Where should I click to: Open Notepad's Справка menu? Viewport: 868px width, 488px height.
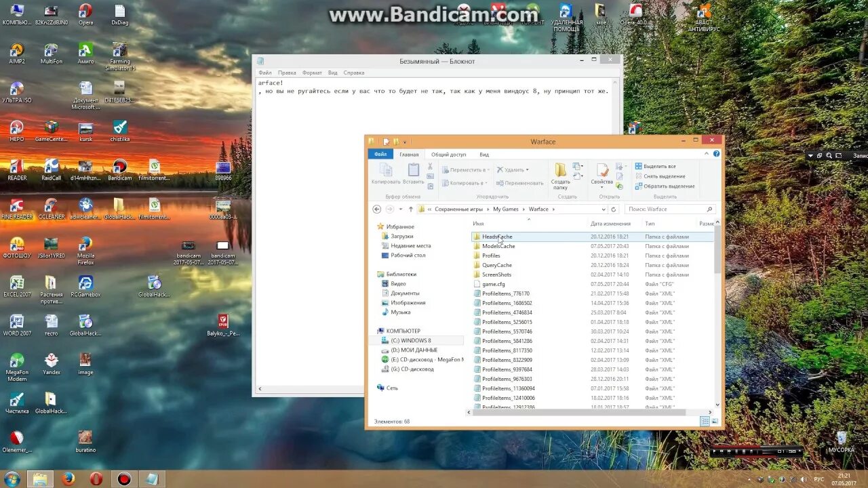[x=354, y=73]
